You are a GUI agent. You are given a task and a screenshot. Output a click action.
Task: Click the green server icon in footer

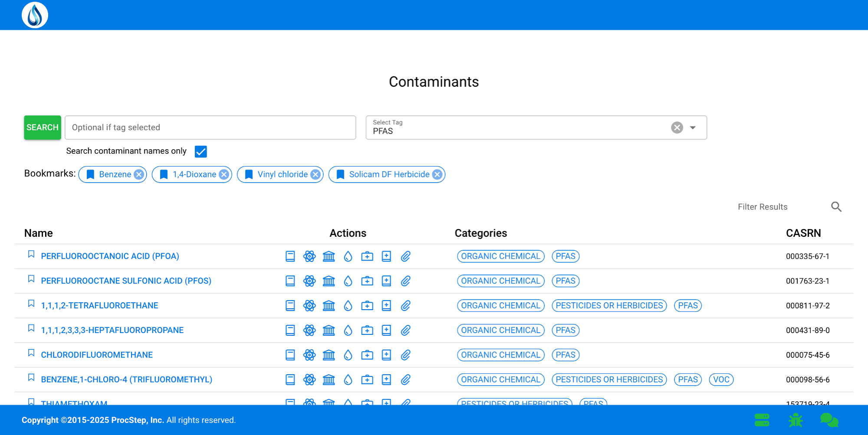[762, 420]
